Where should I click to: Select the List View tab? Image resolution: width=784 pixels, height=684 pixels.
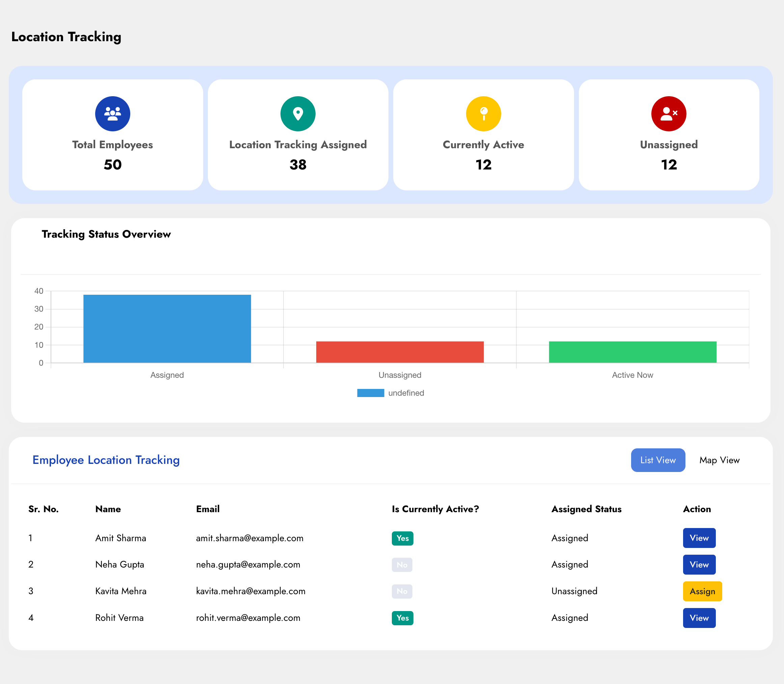coord(658,460)
